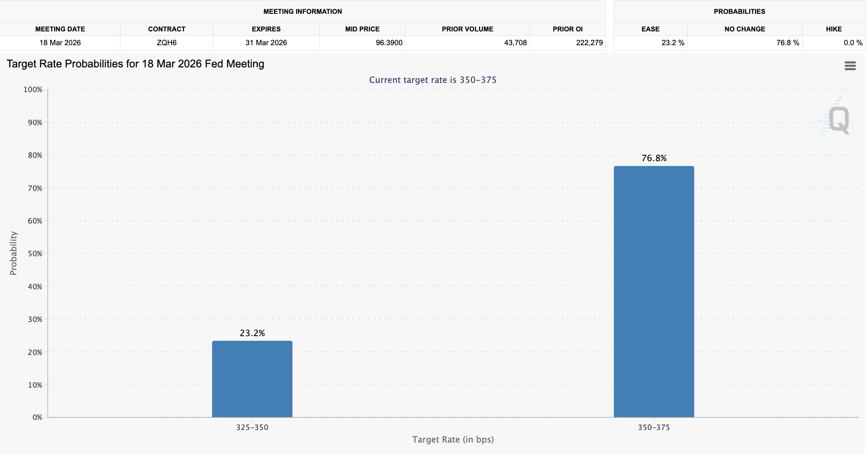The width and height of the screenshot is (868, 458).
Task: Click the PRIOR OI column header
Action: click(567, 29)
